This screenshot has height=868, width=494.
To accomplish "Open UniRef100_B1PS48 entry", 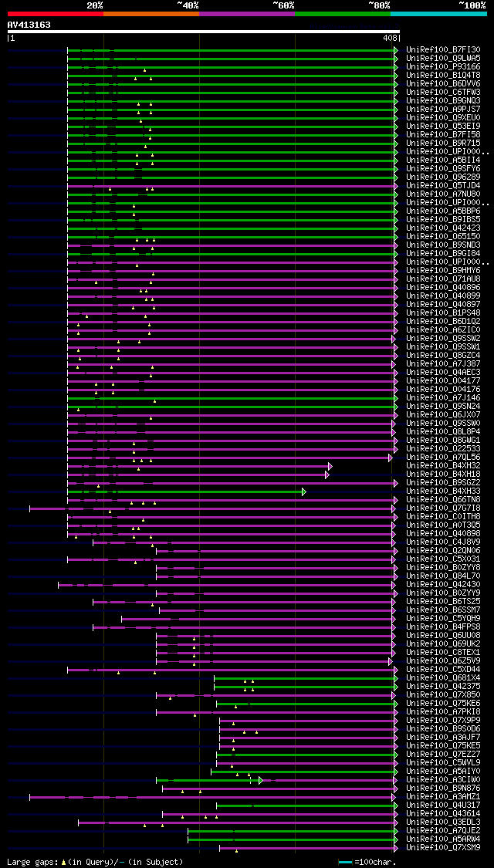I will (x=443, y=312).
